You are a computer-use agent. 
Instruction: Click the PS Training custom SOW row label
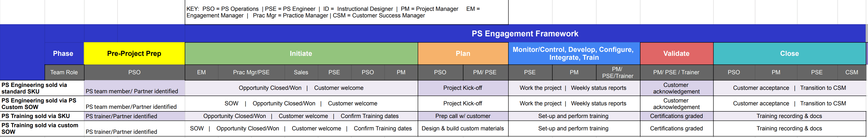tap(40, 129)
